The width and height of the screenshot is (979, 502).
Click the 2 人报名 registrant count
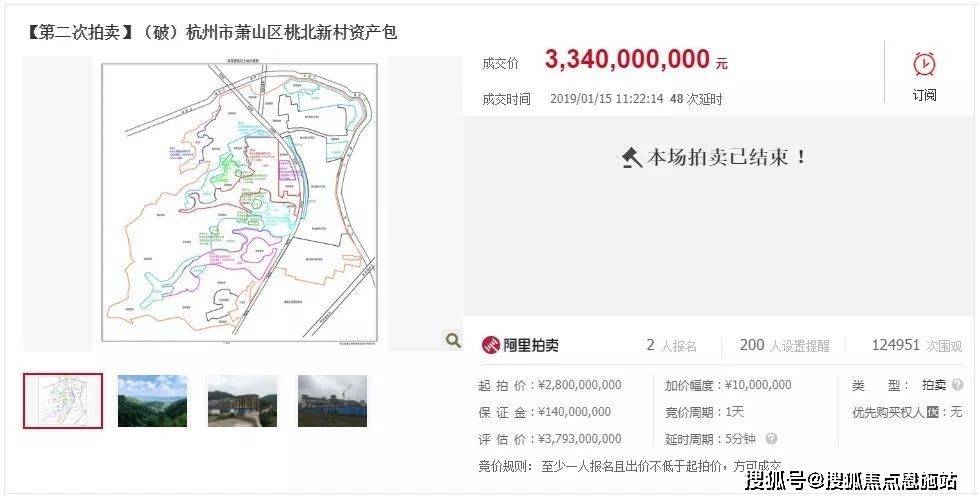[671, 345]
